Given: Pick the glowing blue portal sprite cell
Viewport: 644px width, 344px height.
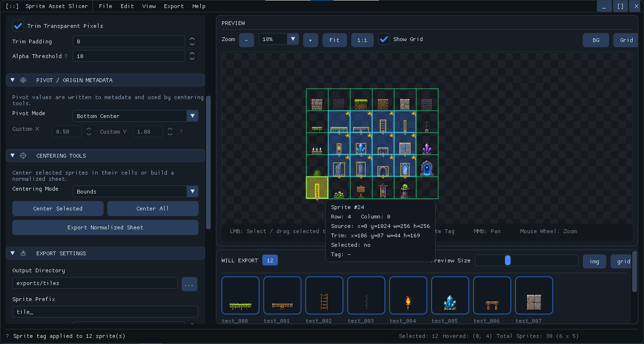Looking at the screenshot, I should tap(427, 166).
